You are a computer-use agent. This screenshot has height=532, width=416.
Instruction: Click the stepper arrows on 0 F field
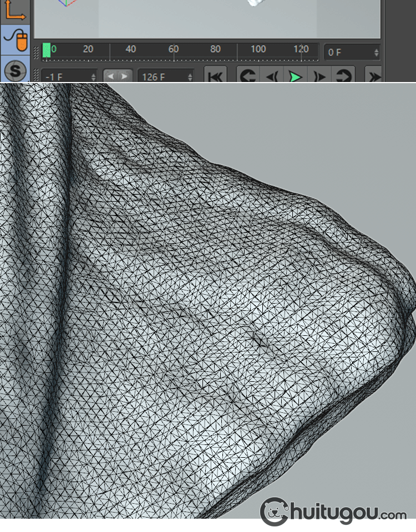tap(377, 53)
